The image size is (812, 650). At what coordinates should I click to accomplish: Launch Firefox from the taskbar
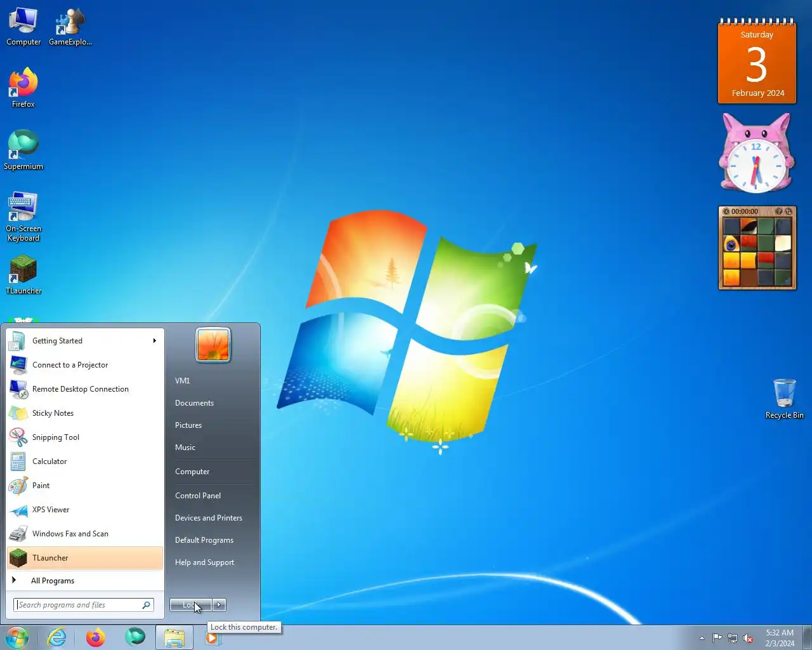click(x=96, y=637)
